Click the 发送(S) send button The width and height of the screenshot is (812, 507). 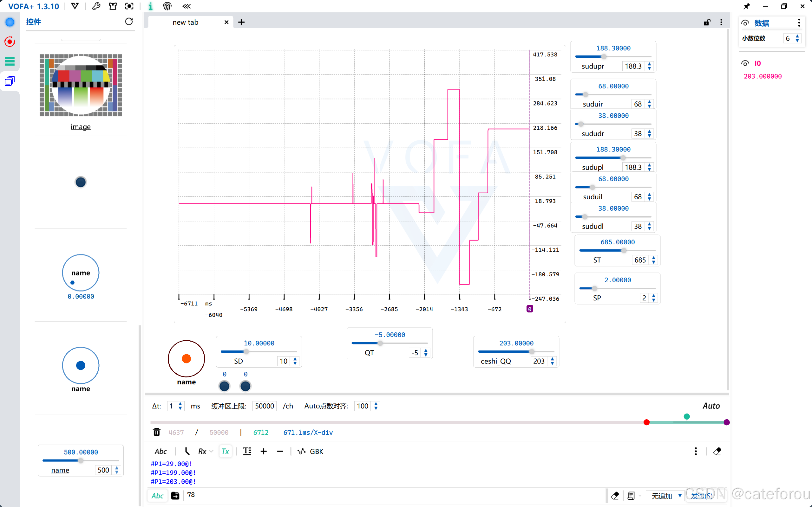[701, 496]
